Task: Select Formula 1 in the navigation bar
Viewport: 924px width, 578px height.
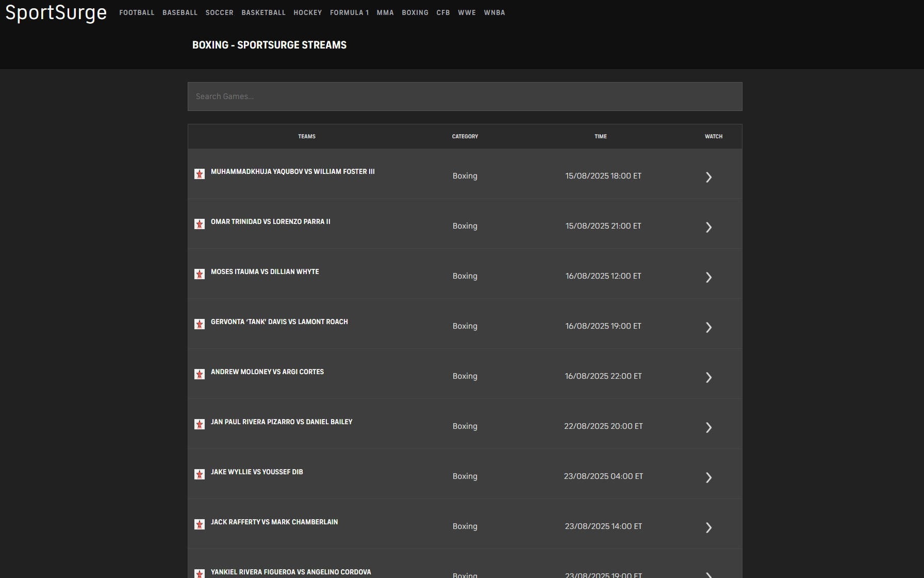Action: pos(350,12)
